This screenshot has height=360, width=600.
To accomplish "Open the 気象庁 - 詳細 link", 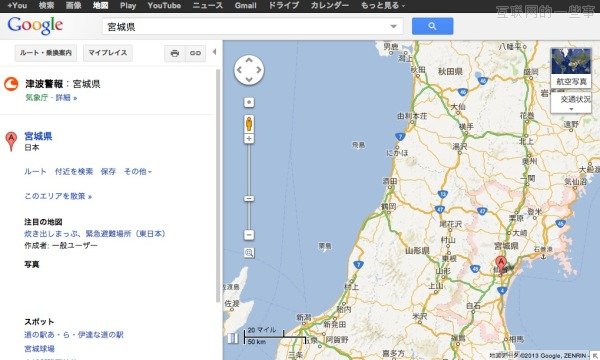I will [x=51, y=98].
